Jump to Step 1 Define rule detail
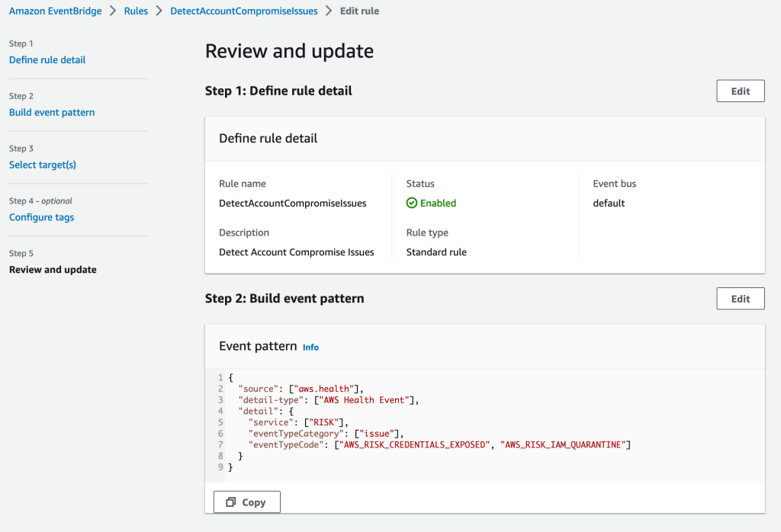The height and width of the screenshot is (532, 781). point(47,60)
